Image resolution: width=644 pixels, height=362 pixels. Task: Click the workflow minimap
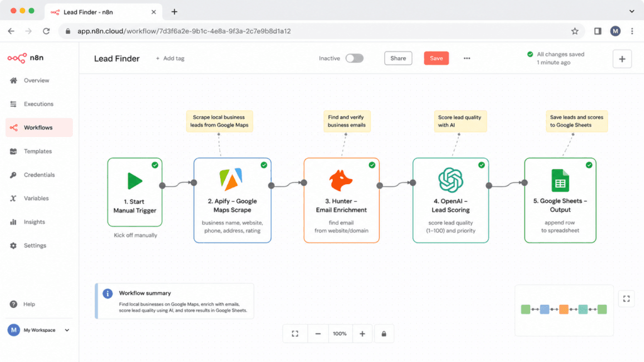click(x=564, y=310)
